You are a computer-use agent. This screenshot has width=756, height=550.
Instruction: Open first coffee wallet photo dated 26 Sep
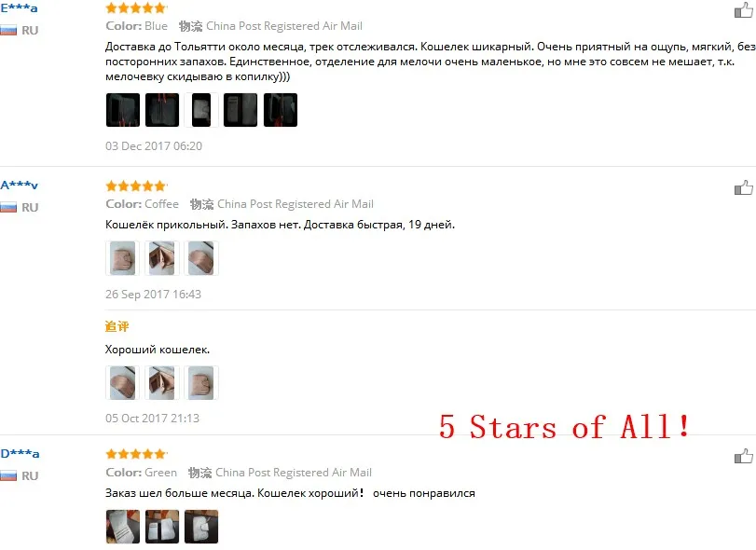click(122, 258)
